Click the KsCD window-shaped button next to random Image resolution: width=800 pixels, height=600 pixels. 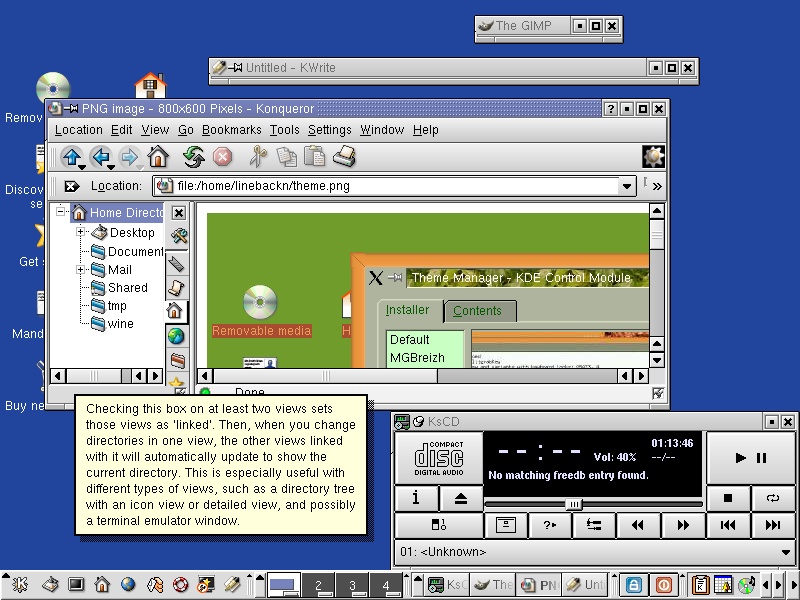tap(506, 525)
